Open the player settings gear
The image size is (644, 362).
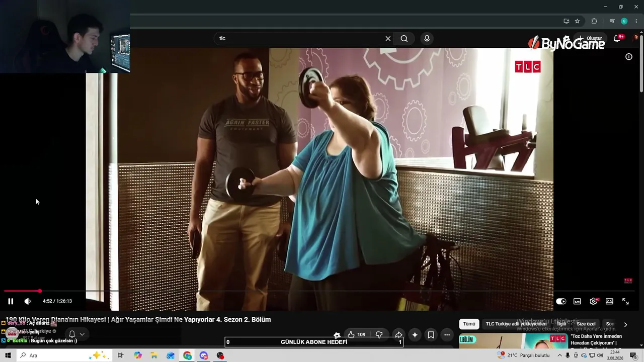click(x=593, y=301)
